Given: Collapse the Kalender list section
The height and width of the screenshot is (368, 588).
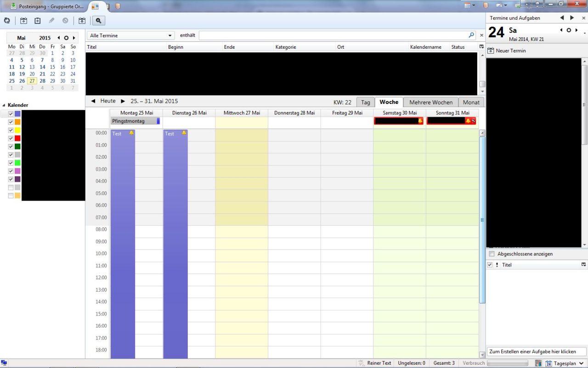Looking at the screenshot, I should (x=4, y=105).
